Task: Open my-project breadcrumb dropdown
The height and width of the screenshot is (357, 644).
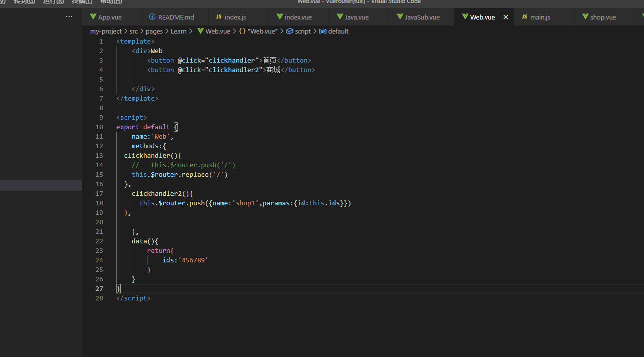Action: (x=106, y=31)
